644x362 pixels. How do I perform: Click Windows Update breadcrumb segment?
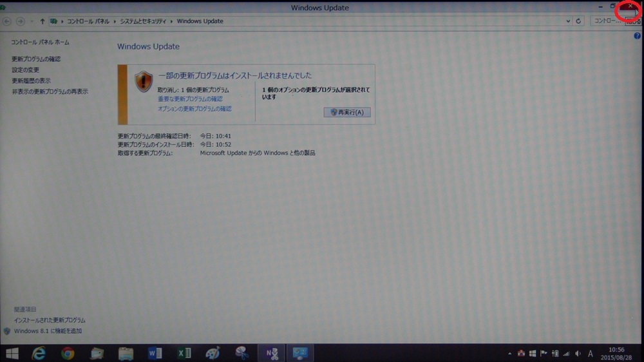tap(200, 21)
